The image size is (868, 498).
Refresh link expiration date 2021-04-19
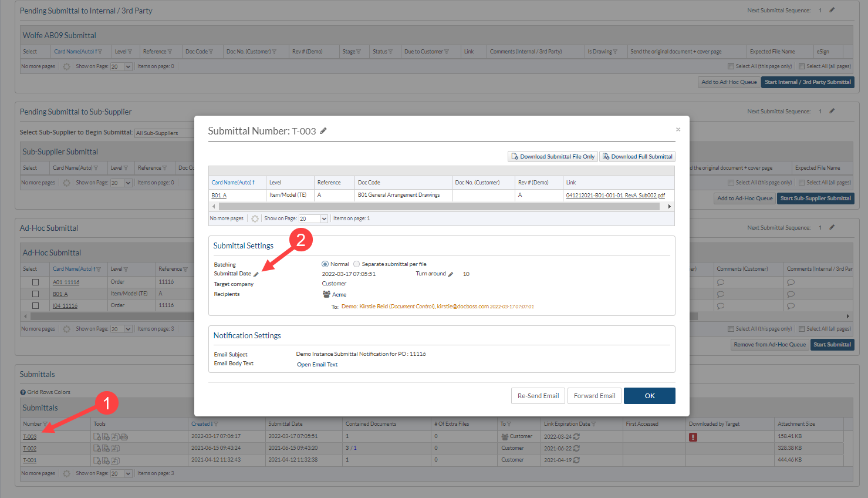[576, 460]
